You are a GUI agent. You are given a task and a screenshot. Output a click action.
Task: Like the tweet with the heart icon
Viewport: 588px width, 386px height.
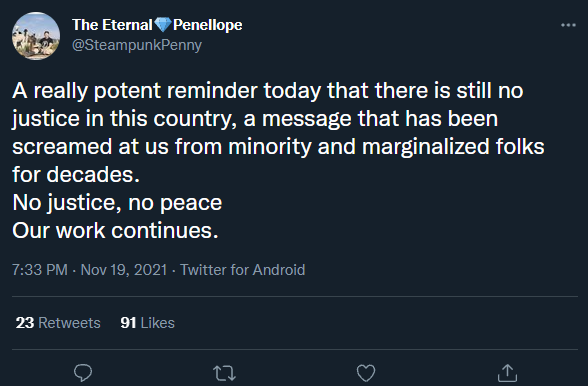pos(366,373)
